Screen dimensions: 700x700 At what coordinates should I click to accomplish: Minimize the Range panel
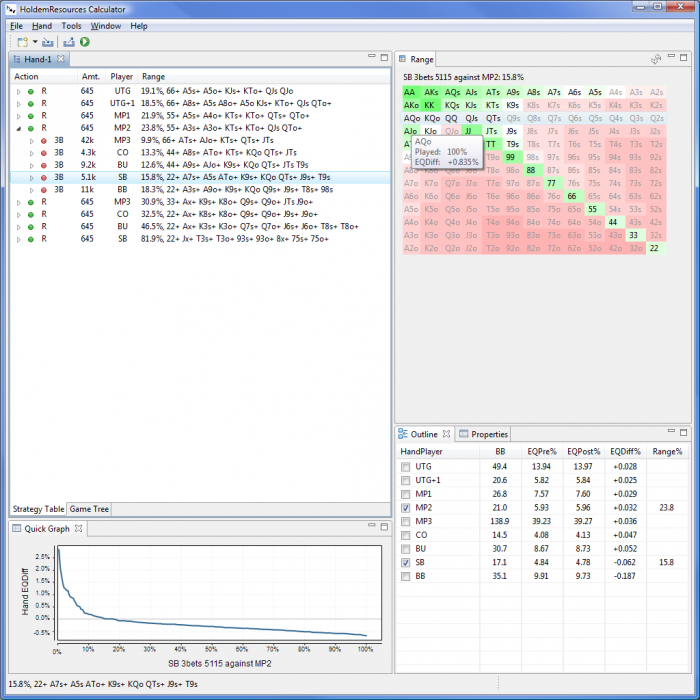click(671, 56)
